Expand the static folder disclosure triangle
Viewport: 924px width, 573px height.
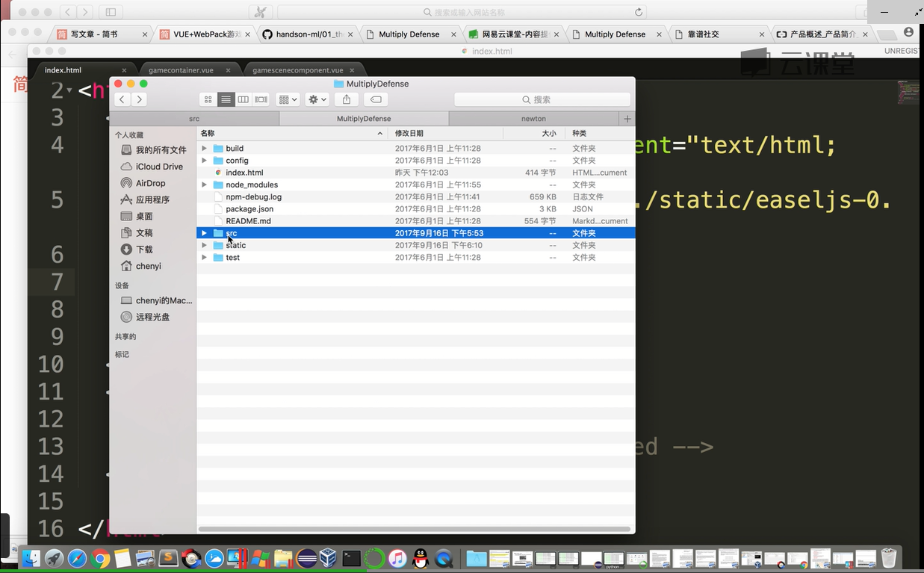click(x=204, y=245)
